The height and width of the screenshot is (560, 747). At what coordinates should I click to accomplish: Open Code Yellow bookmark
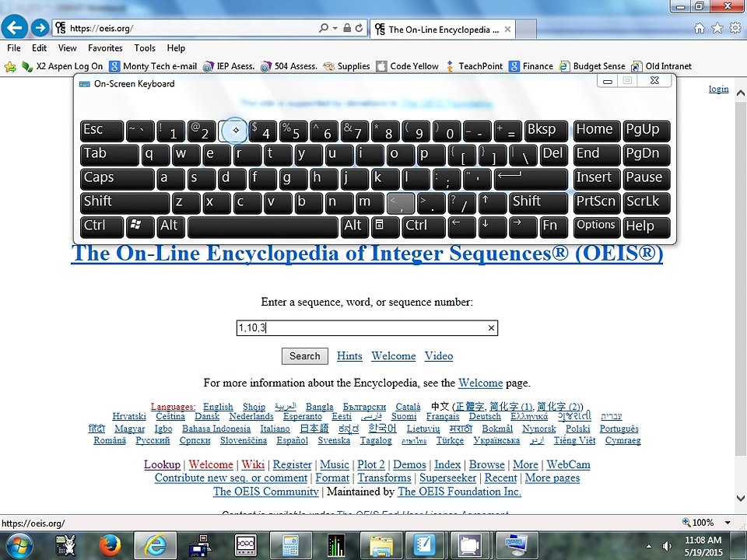(x=407, y=67)
